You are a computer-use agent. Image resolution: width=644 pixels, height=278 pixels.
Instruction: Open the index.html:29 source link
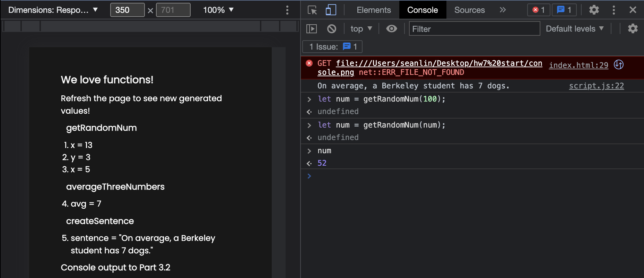pos(578,65)
